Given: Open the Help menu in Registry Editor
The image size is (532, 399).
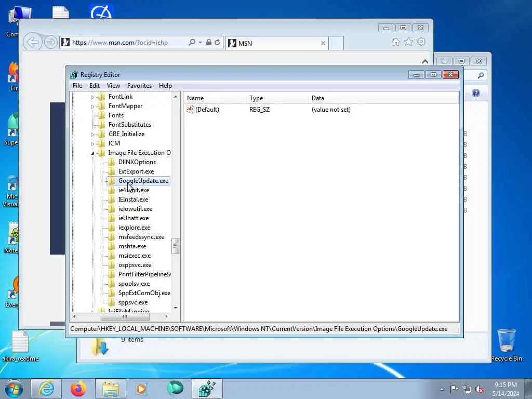Looking at the screenshot, I should pyautogui.click(x=165, y=86).
